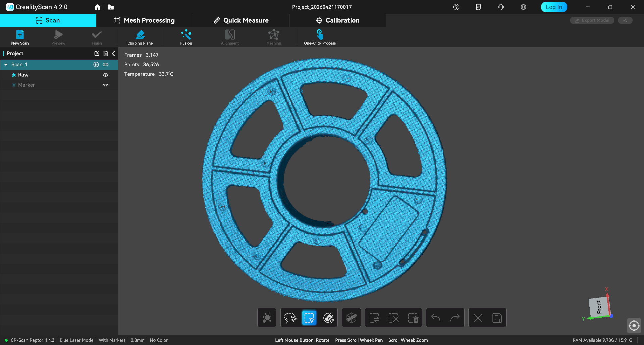The width and height of the screenshot is (644, 345).
Task: Select the lasso selection tool
Action: pyautogui.click(x=290, y=318)
